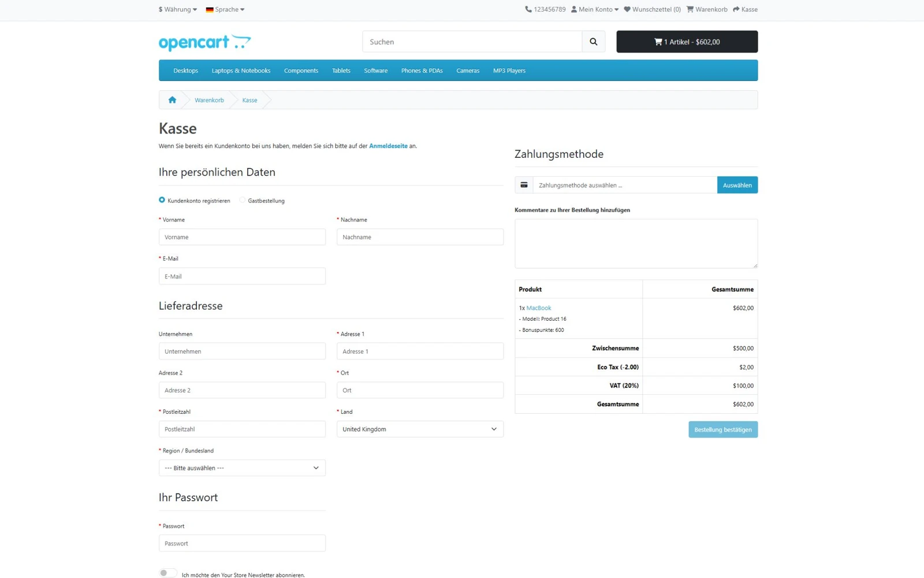The height and width of the screenshot is (578, 924).
Task: Click the order comments text area
Action: pyautogui.click(x=636, y=243)
